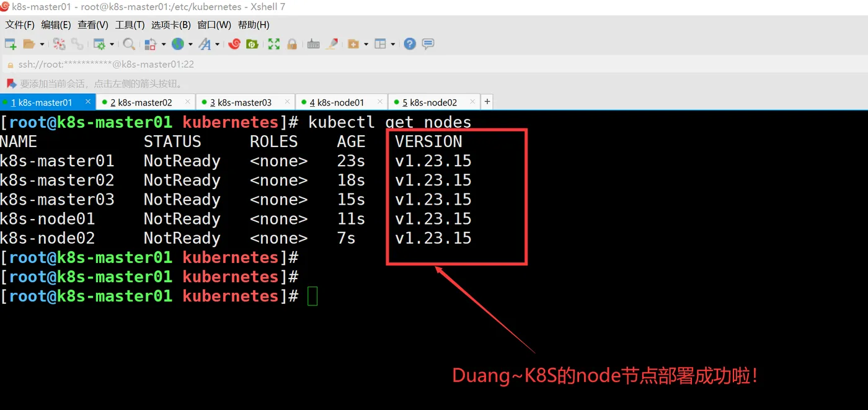The image size is (868, 410).
Task: Click the orange folder plus icon
Action: click(x=353, y=44)
